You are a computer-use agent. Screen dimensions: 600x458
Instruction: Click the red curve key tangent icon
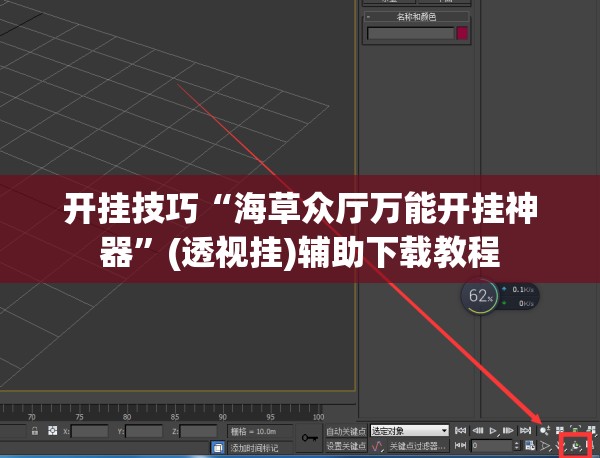[377, 446]
